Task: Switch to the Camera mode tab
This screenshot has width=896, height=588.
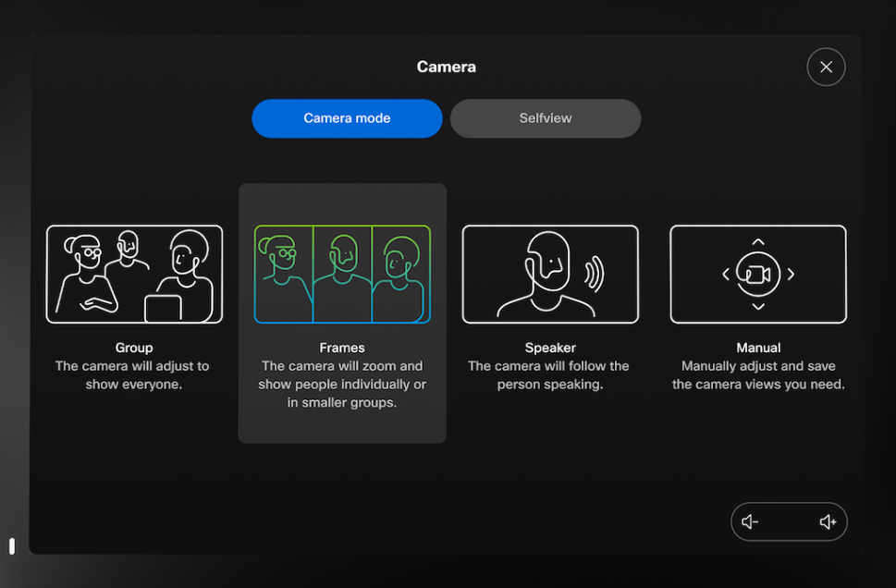Action: click(x=347, y=118)
